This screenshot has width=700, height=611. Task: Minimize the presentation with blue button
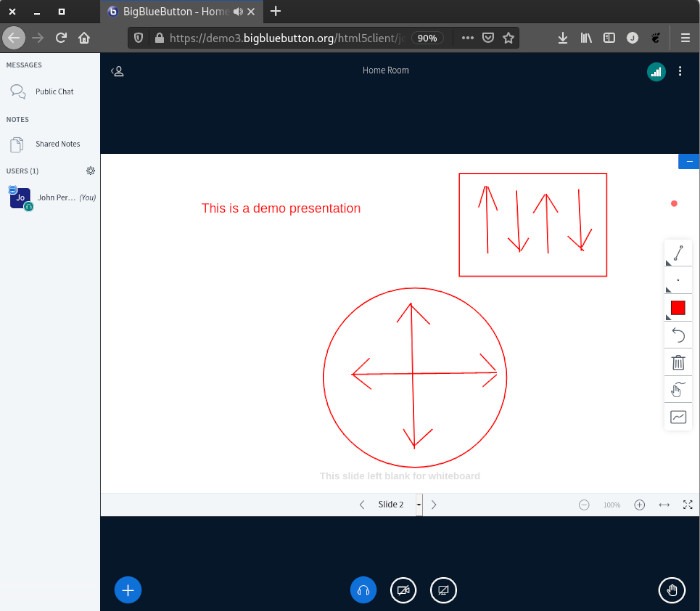click(x=689, y=161)
